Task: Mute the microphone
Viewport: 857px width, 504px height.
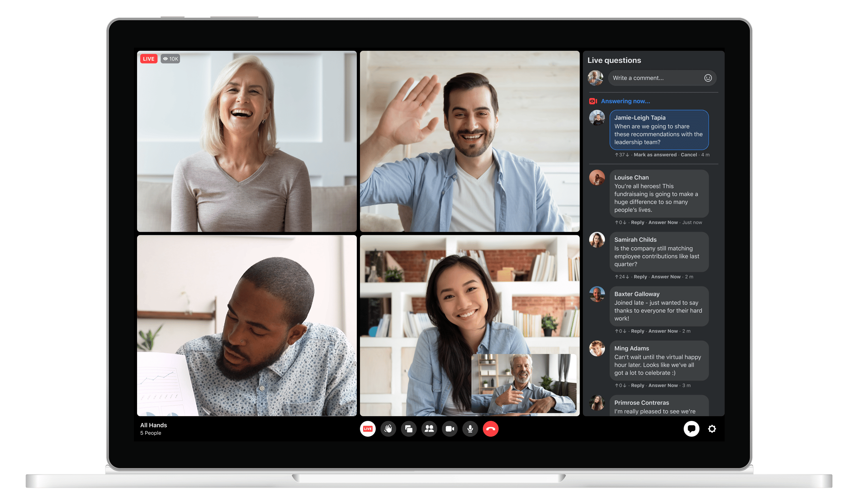Action: 470,429
